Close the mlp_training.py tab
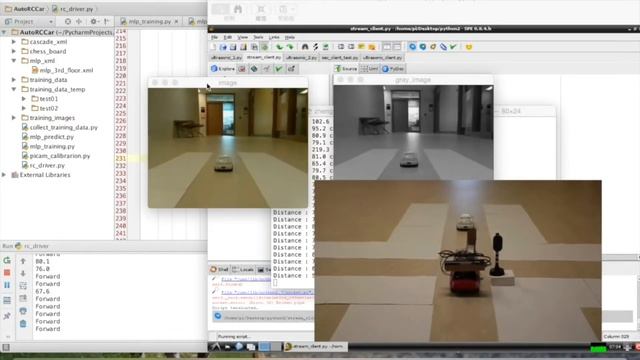The image size is (640, 360). point(176,21)
